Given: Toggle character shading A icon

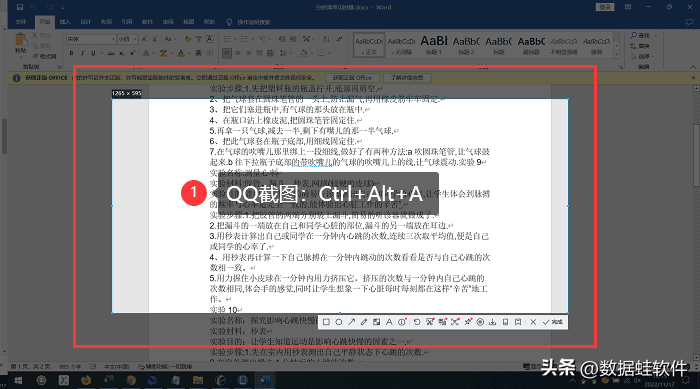Looking at the screenshot, I should [x=198, y=53].
